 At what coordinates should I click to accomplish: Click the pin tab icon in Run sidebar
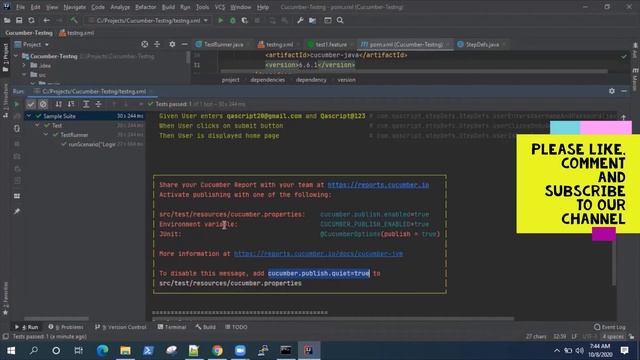click(17, 211)
